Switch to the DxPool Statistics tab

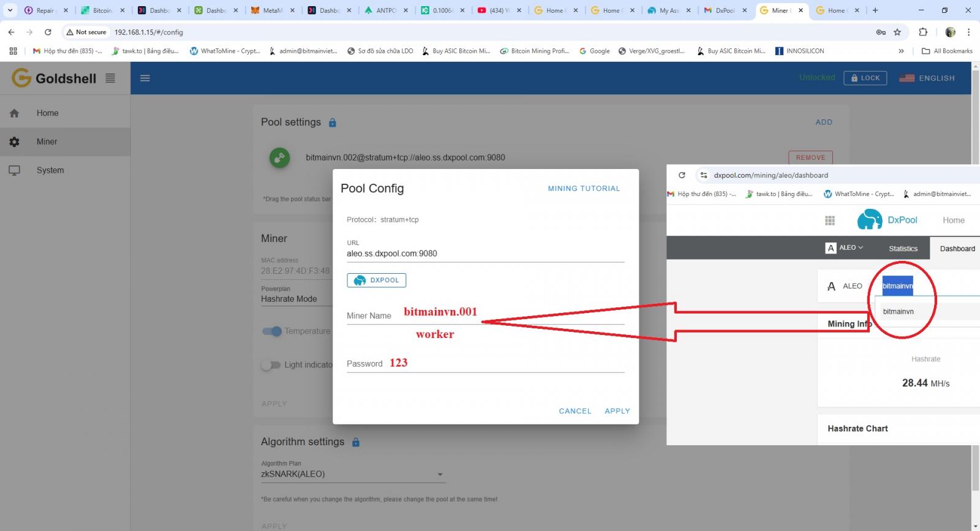click(x=903, y=249)
